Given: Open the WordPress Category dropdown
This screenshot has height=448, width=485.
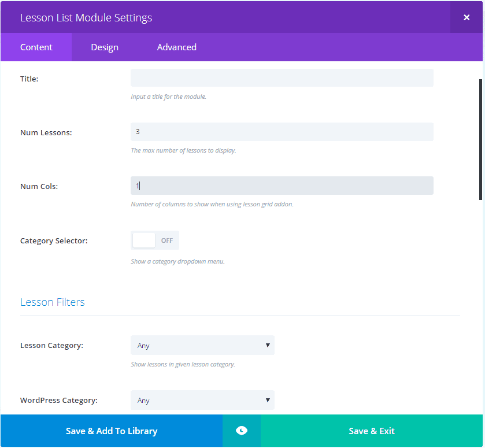Looking at the screenshot, I should [202, 400].
